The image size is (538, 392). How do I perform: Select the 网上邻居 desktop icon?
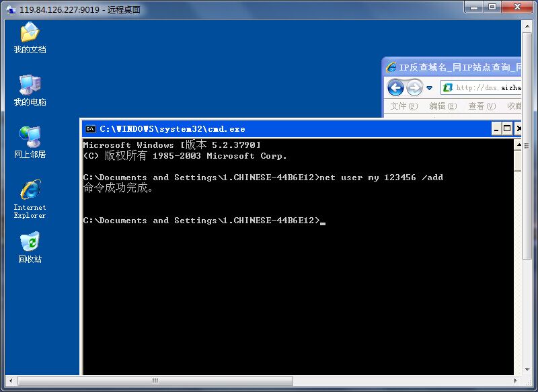pyautogui.click(x=30, y=143)
